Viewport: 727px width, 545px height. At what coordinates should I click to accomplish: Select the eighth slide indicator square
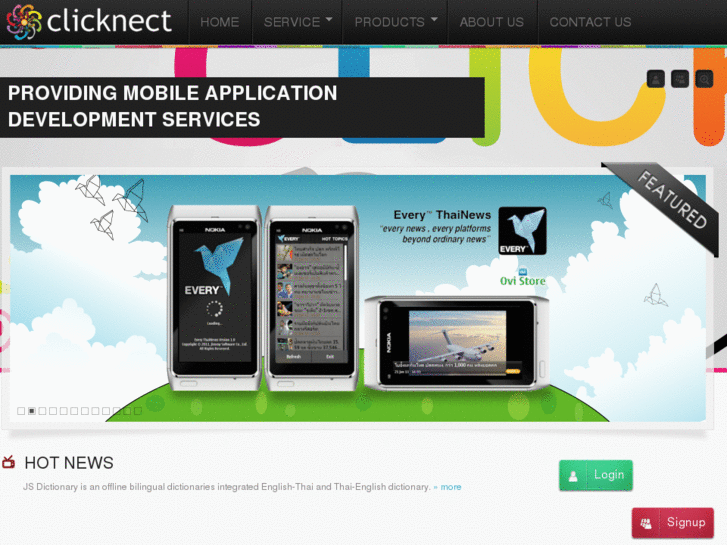click(x=95, y=411)
